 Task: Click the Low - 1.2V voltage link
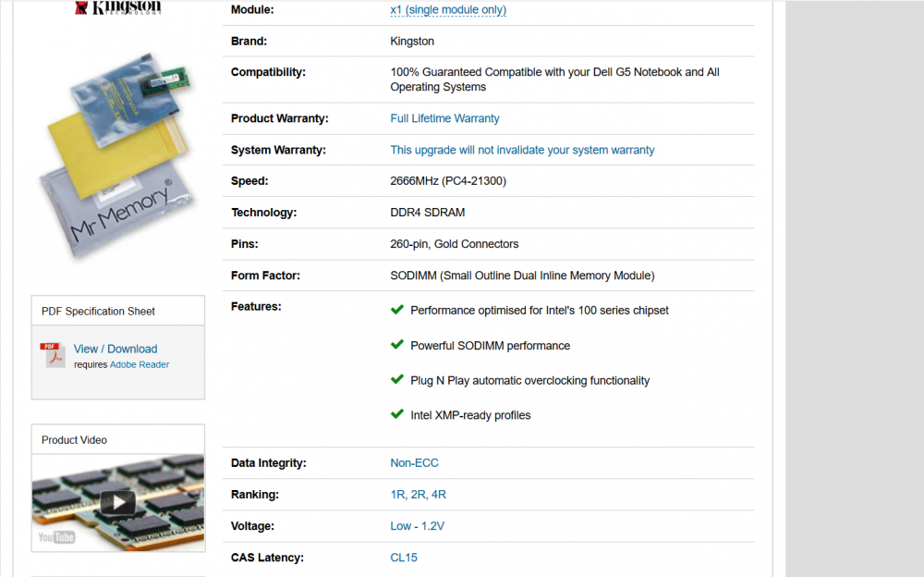(417, 526)
